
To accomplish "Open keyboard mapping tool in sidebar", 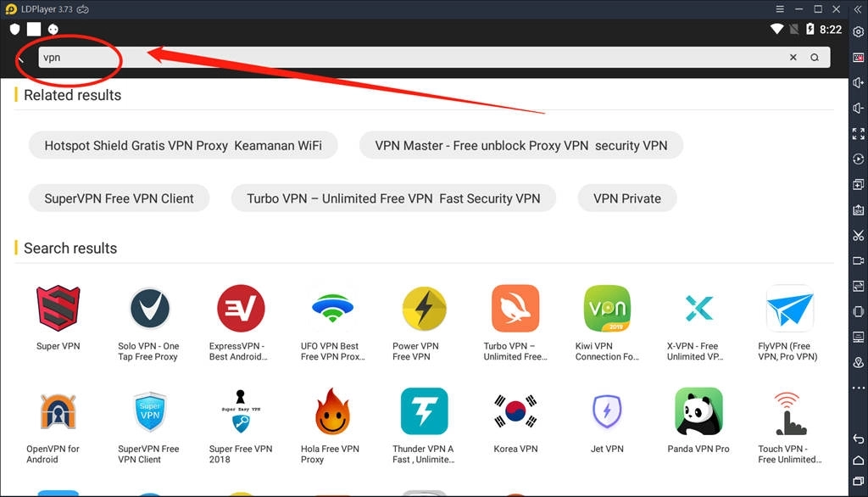I will (858, 58).
